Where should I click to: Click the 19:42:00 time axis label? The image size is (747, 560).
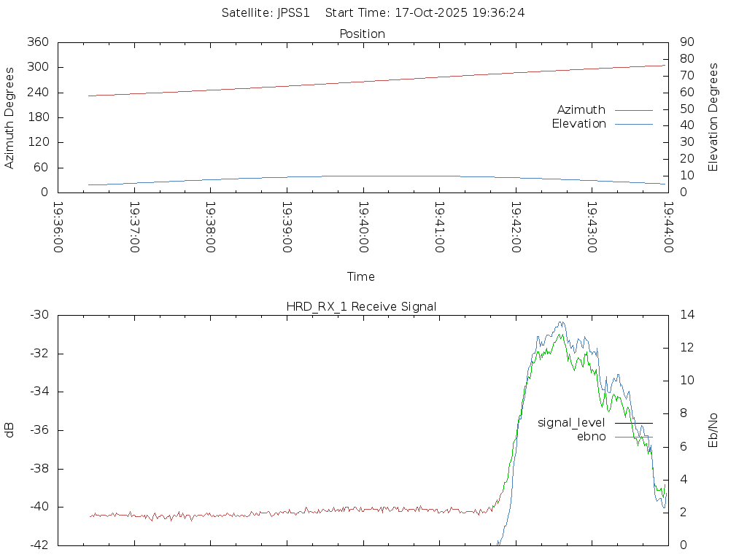pos(515,227)
